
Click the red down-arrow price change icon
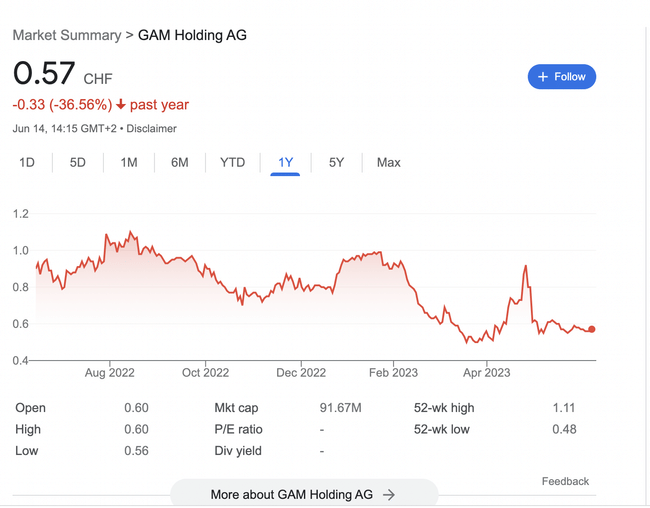121,105
